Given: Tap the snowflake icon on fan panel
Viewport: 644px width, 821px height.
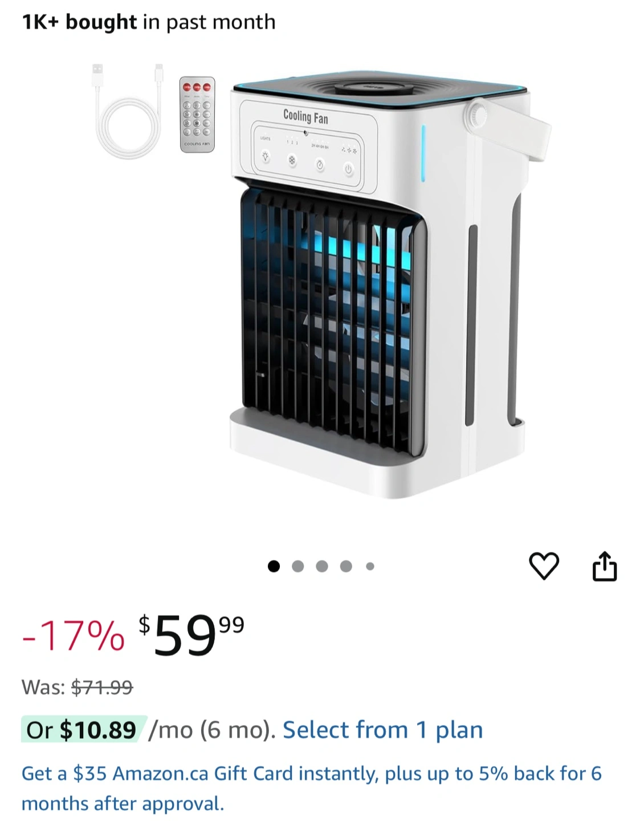Looking at the screenshot, I should (292, 161).
